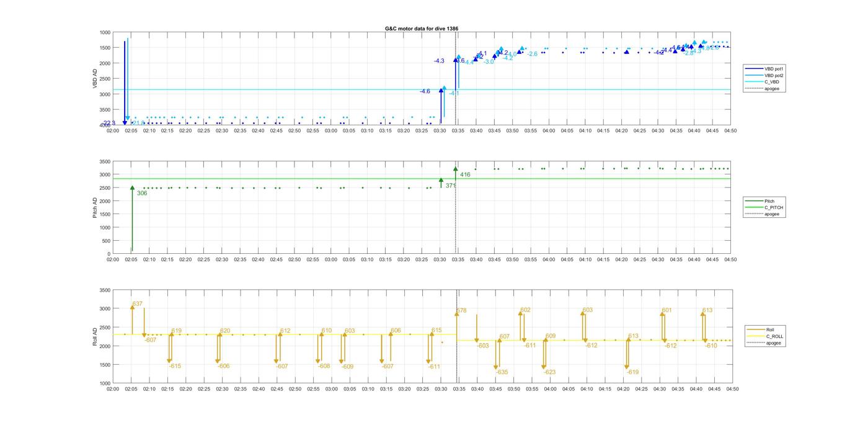
Task: Click the roll data label "-608"
Action: [324, 366]
